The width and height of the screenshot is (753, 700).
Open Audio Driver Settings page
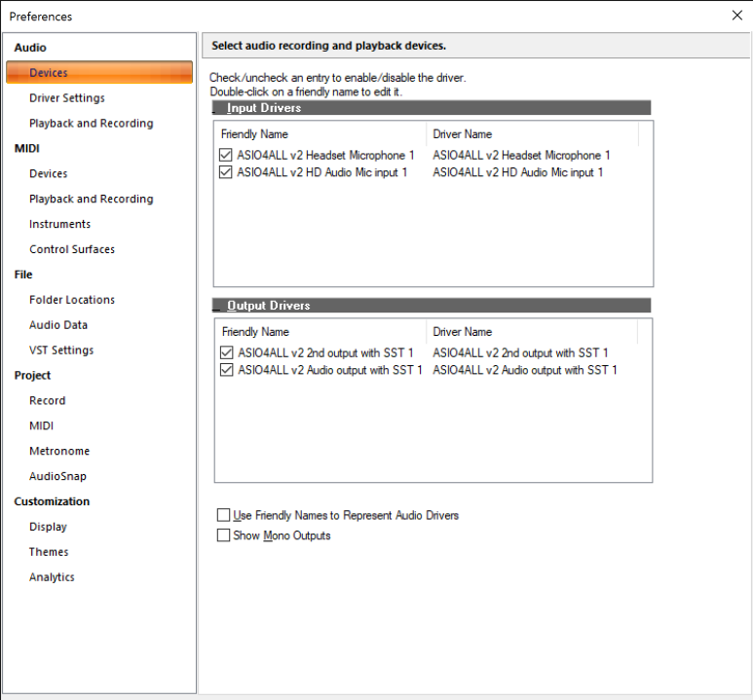[x=67, y=98]
